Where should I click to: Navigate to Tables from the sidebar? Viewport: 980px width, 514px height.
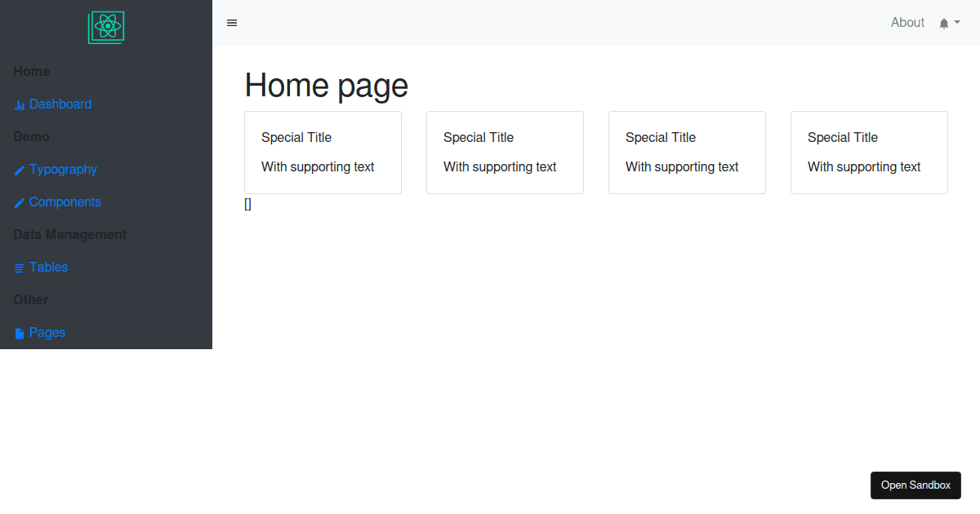(x=47, y=267)
